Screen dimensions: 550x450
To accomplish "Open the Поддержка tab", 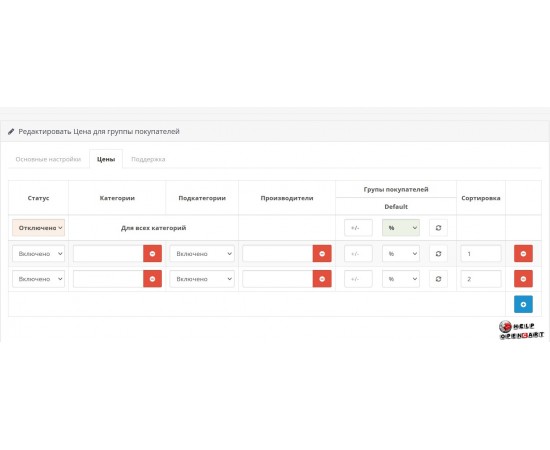I will [148, 159].
